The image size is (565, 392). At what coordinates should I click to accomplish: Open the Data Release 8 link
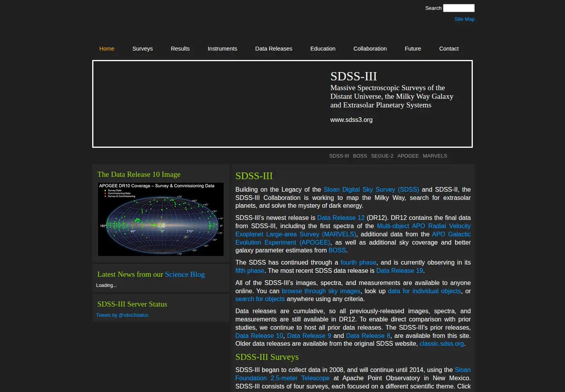[368, 336]
